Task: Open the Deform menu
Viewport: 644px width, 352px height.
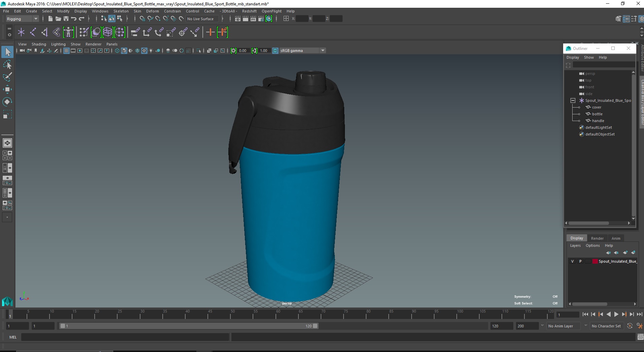Action: click(x=152, y=11)
